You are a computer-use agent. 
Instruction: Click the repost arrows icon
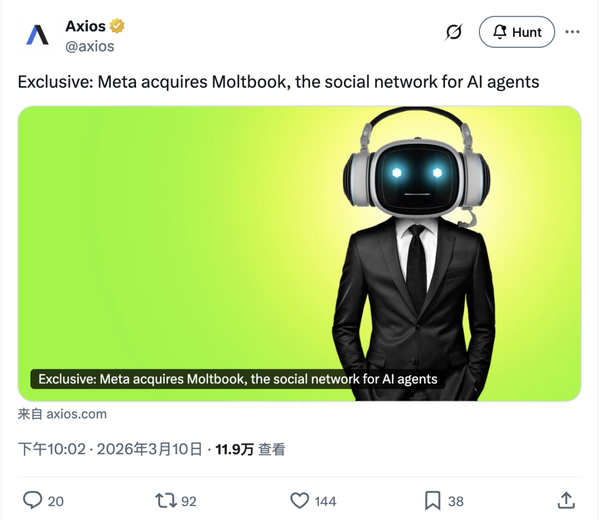165,500
